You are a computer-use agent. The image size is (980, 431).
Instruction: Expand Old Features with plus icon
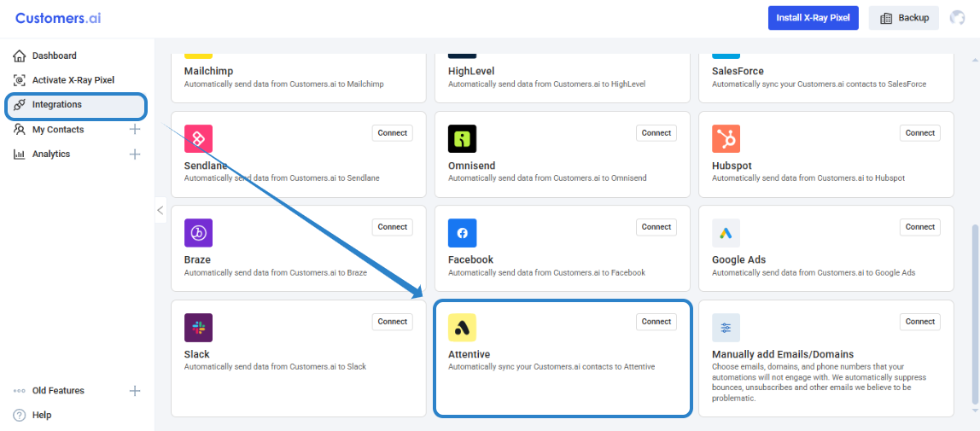[134, 391]
